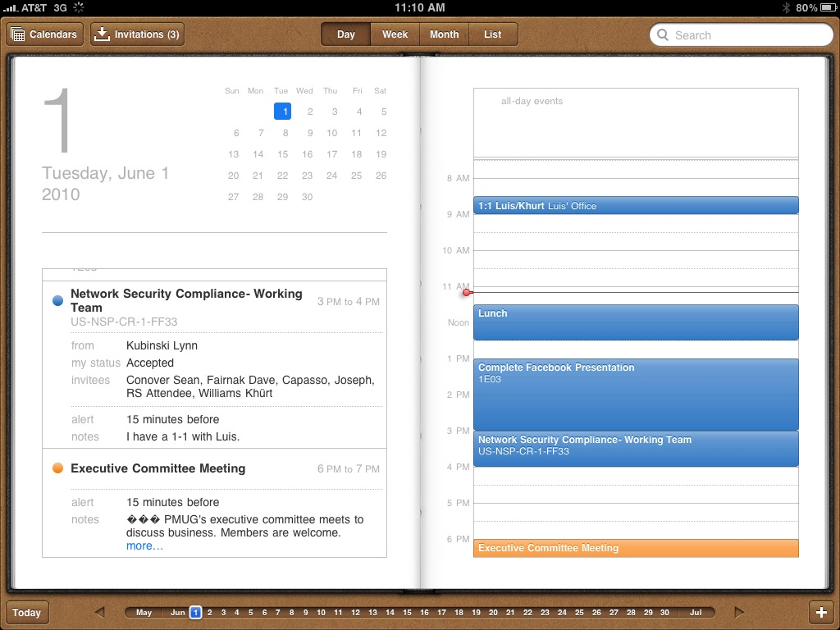Tap the Bluetooth status icon

point(785,7)
